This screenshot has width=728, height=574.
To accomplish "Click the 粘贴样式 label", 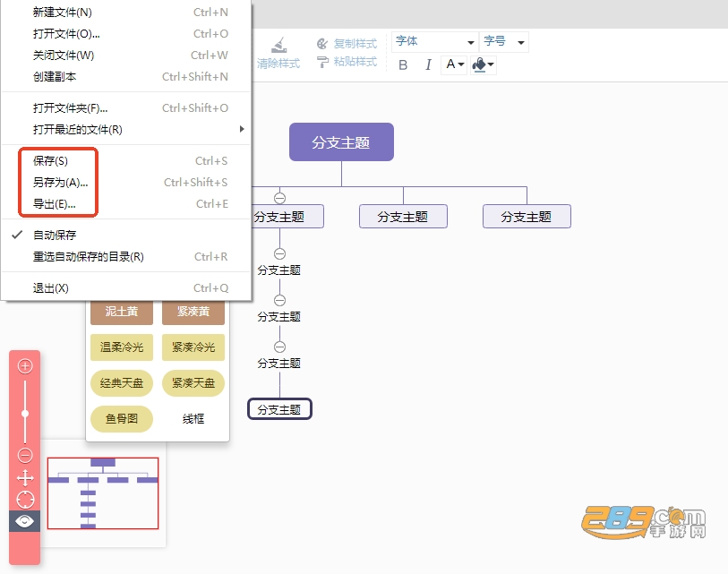I will tap(355, 62).
